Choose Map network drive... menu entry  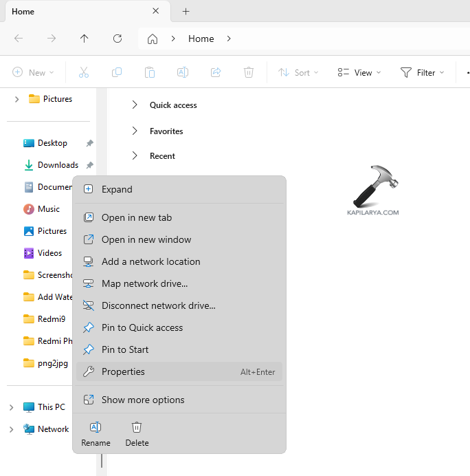coord(144,283)
